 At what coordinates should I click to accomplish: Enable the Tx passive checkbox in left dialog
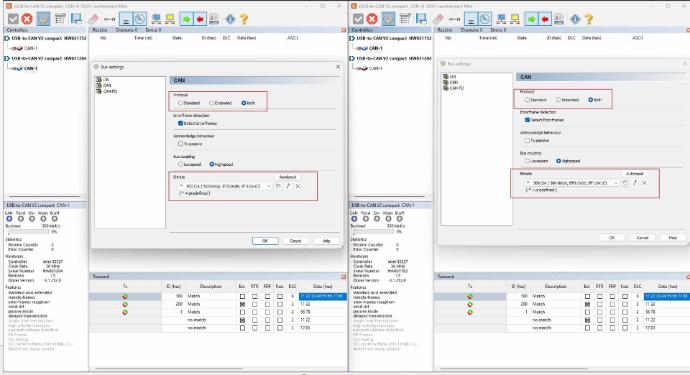click(x=180, y=144)
